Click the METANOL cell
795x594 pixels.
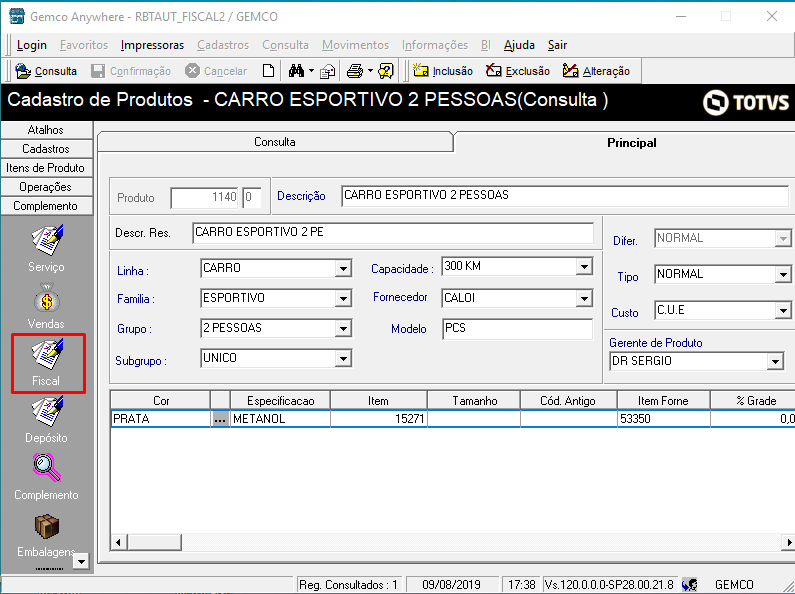[280, 419]
